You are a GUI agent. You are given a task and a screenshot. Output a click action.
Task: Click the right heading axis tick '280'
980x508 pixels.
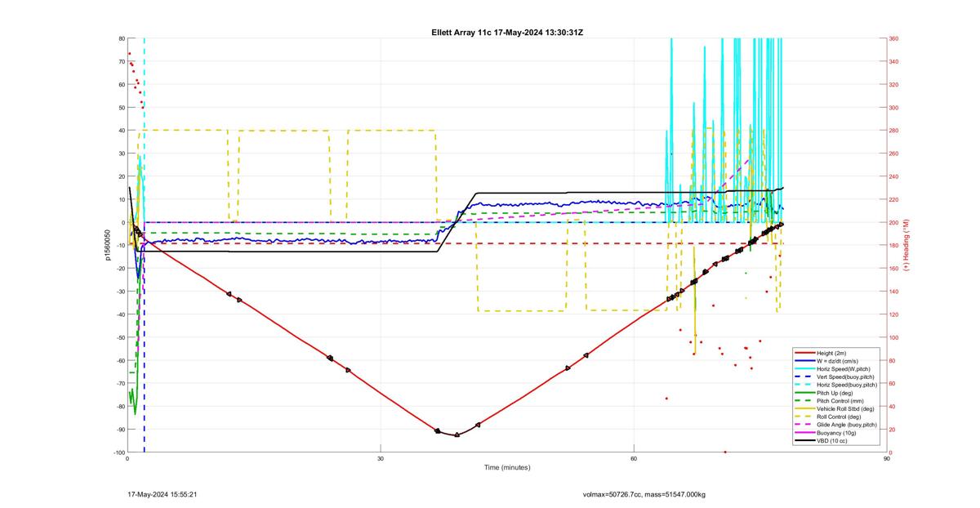pyautogui.click(x=893, y=131)
